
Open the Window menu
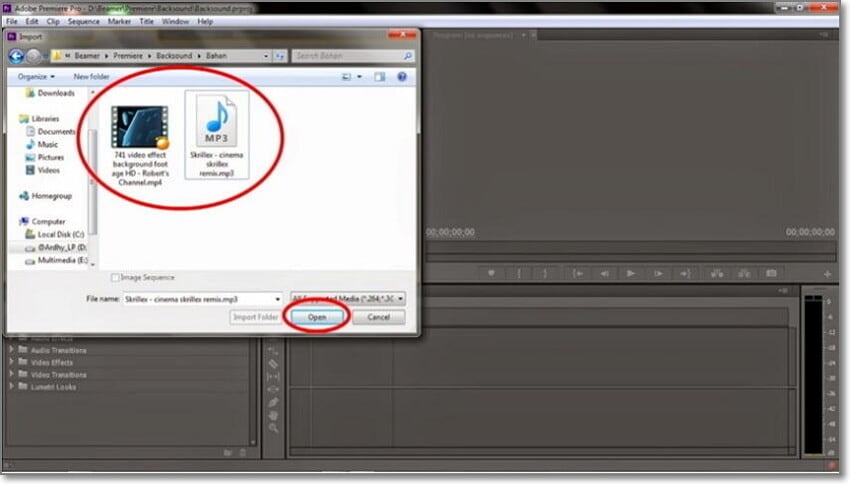coord(175,21)
